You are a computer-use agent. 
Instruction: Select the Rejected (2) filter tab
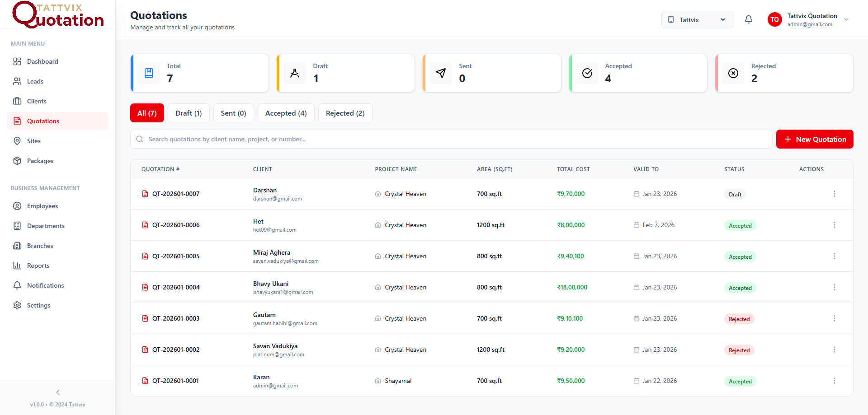click(x=345, y=113)
